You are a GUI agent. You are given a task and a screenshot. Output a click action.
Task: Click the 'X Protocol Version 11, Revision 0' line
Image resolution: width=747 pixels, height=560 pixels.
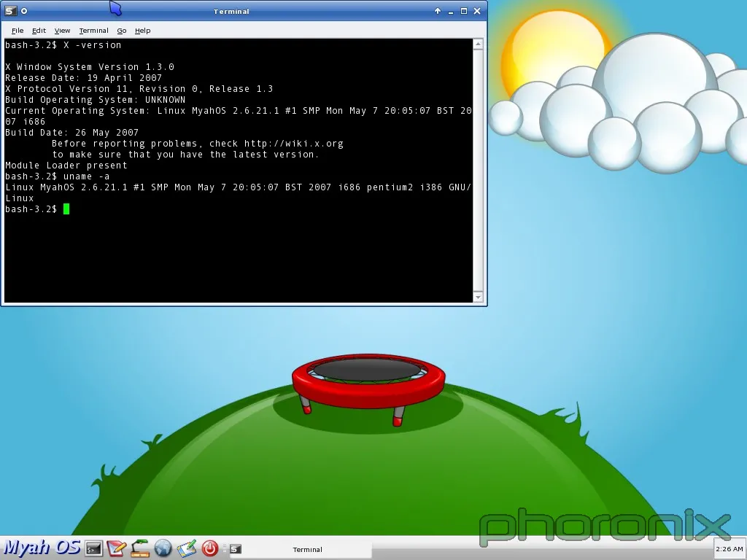[x=139, y=89]
